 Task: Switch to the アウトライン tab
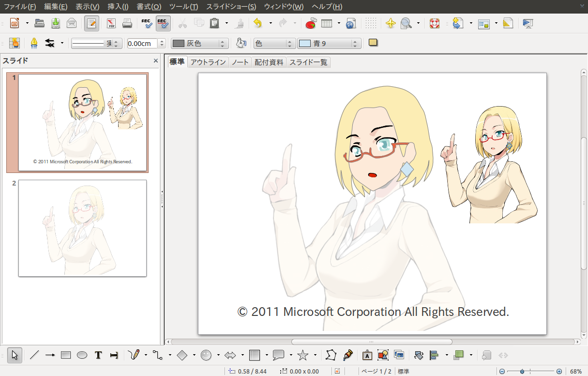[x=208, y=63]
